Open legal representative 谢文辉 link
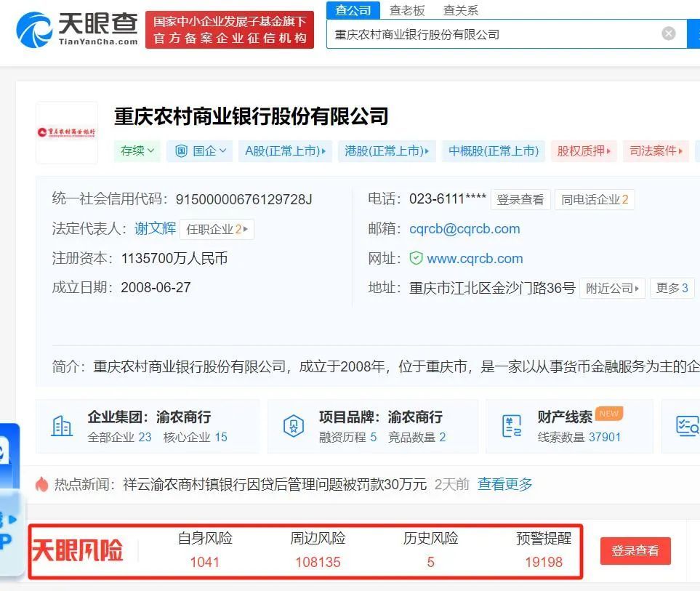 tap(156, 228)
